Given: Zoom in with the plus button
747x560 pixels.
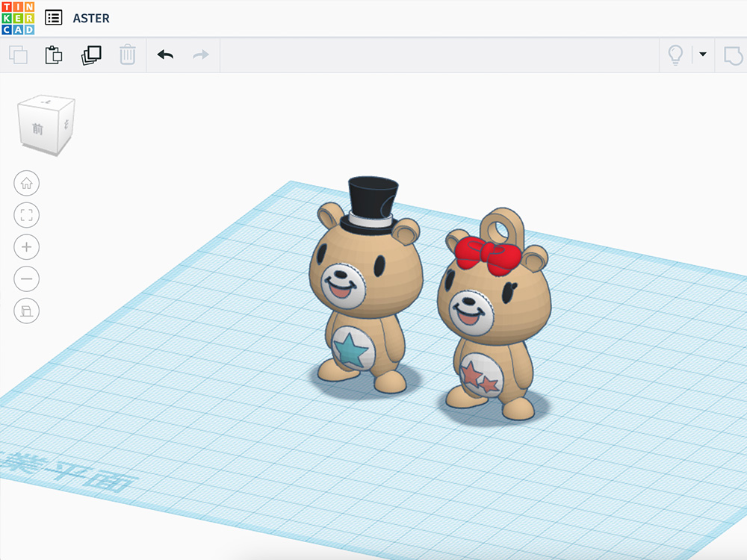Looking at the screenshot, I should (x=27, y=247).
